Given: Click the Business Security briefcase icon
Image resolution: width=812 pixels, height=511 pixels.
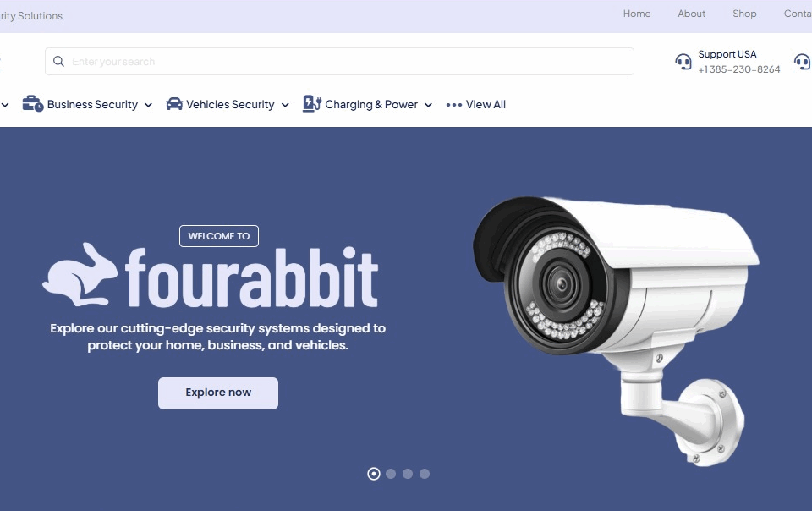Looking at the screenshot, I should click(x=33, y=103).
